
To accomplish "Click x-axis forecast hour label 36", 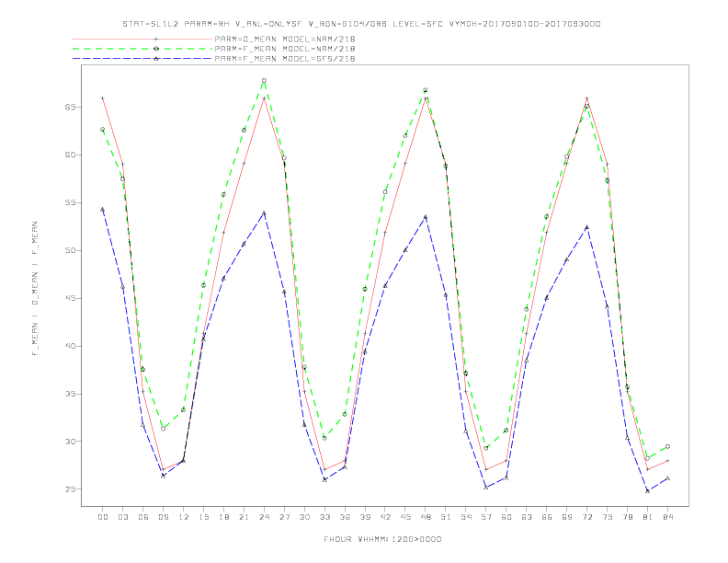I will (x=345, y=517).
